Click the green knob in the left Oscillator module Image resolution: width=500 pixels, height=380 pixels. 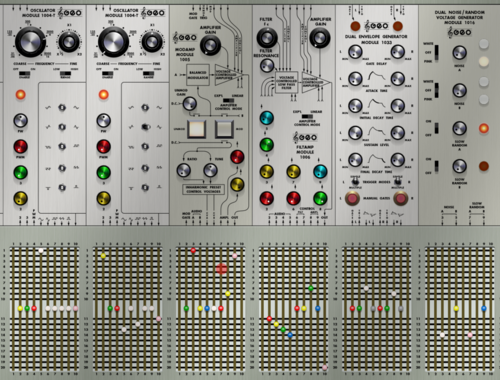click(x=21, y=173)
